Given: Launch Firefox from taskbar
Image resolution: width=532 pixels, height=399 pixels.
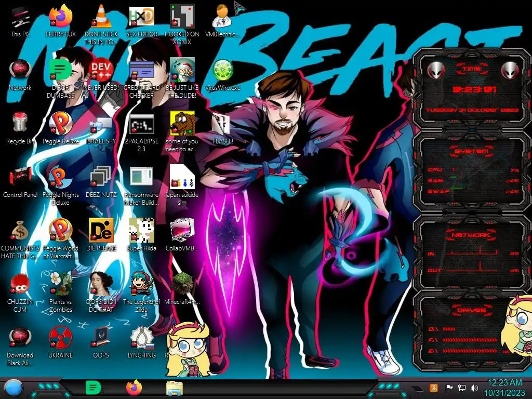Looking at the screenshot, I should [x=134, y=388].
